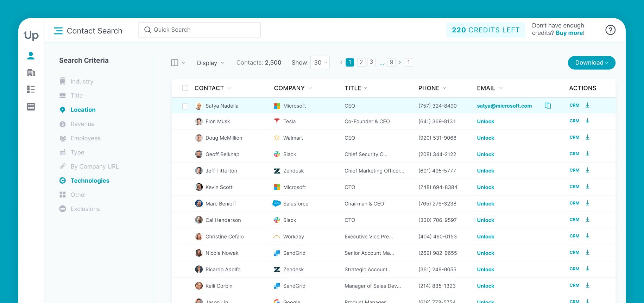Select the Title search criterion
Screen dimensions: 644x303
tap(71, 95)
